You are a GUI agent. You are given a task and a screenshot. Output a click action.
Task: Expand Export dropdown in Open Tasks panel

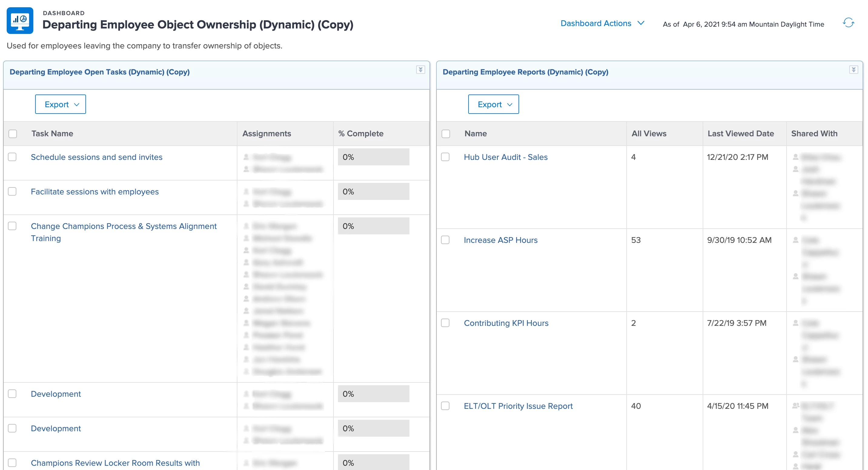click(x=61, y=104)
